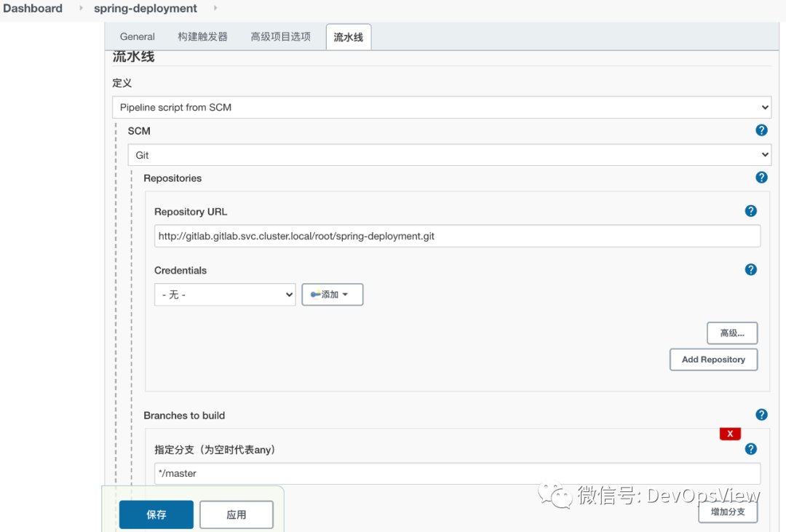Viewport: 786px width, 532px height.
Task: Open the Credentials selection dropdown
Action: tap(225, 294)
